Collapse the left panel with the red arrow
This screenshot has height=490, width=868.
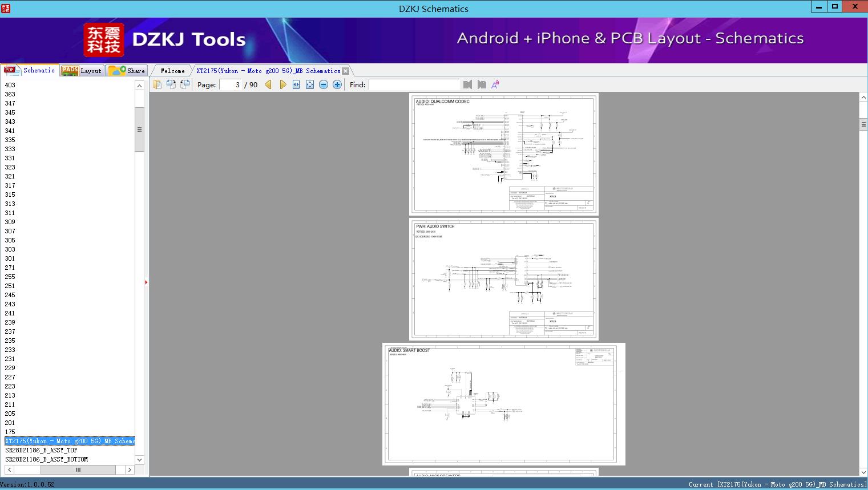pyautogui.click(x=146, y=282)
